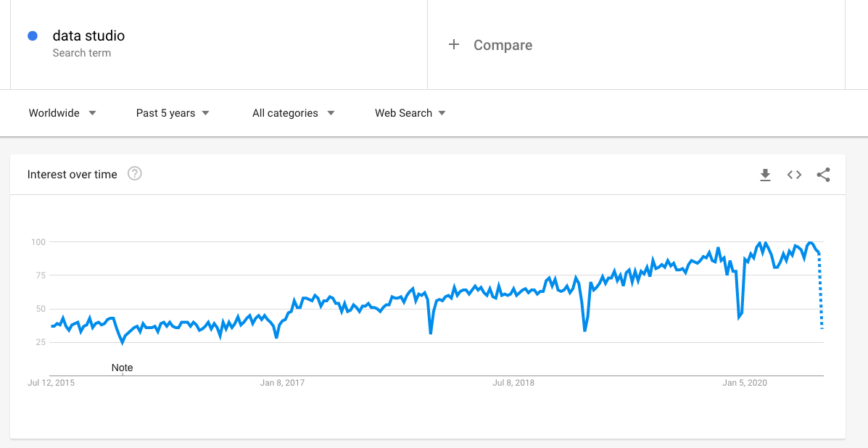Download the Interest over time data

tap(765, 175)
